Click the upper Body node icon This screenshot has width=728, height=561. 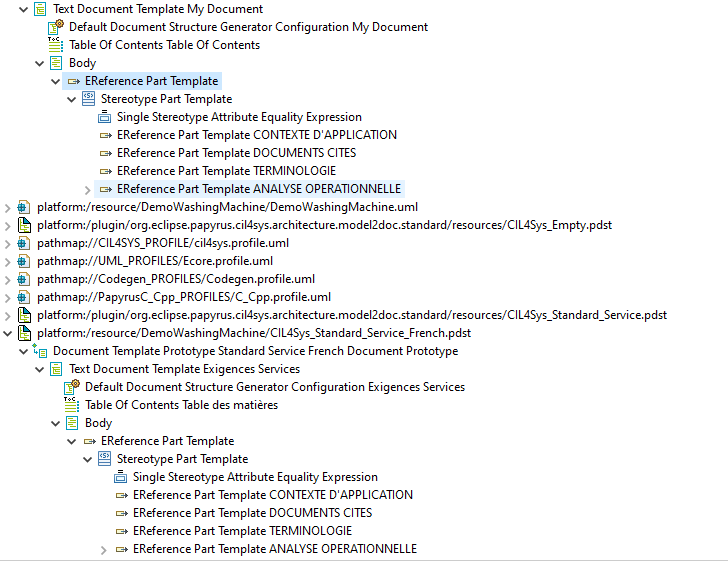56,63
